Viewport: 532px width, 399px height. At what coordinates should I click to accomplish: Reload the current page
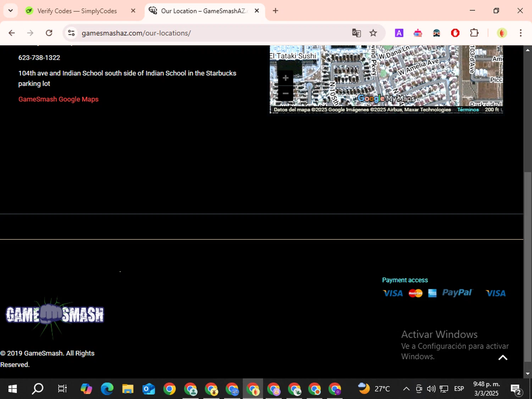49,33
